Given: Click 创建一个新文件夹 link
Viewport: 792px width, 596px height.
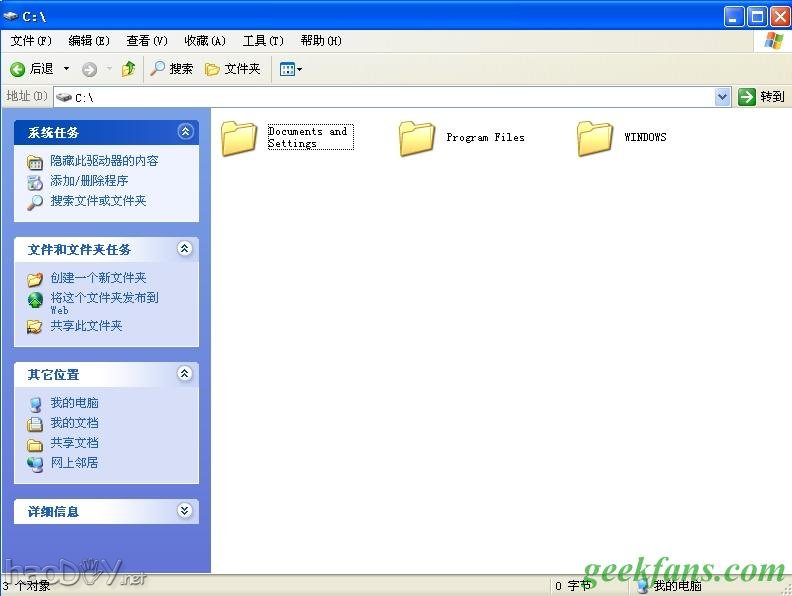Looking at the screenshot, I should tap(98, 278).
